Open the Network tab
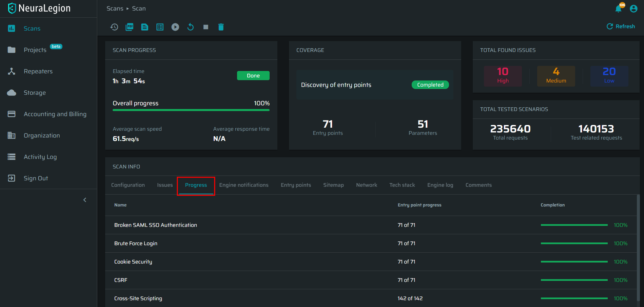 (x=367, y=185)
